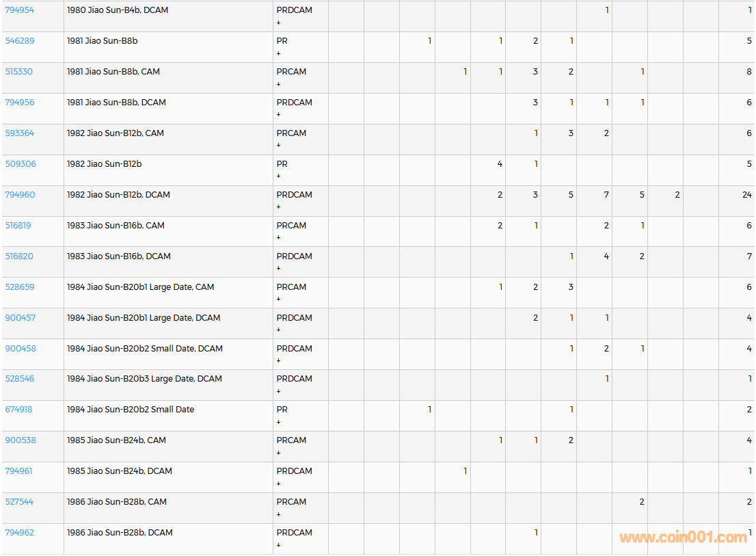Expand plus under PRCAM in row 900538

coord(278,453)
